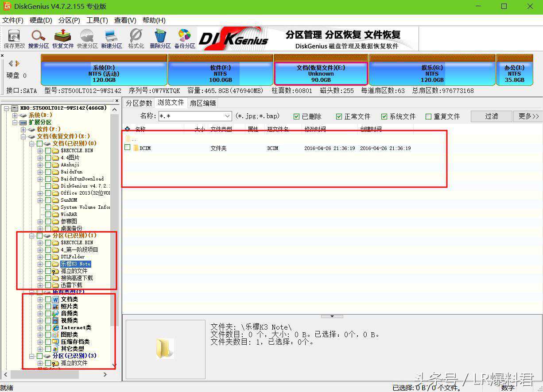
Task: Click the 保存更改 (Save Changes) toolbar icon
Action: 14,38
